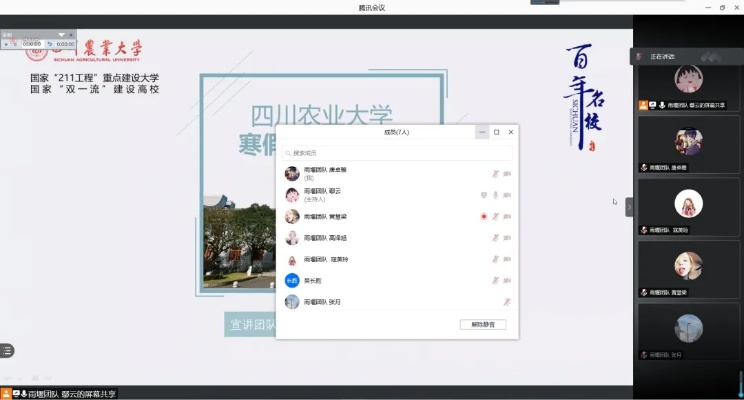
Task: Click screen share icon next to 廖云
Action: point(484,195)
